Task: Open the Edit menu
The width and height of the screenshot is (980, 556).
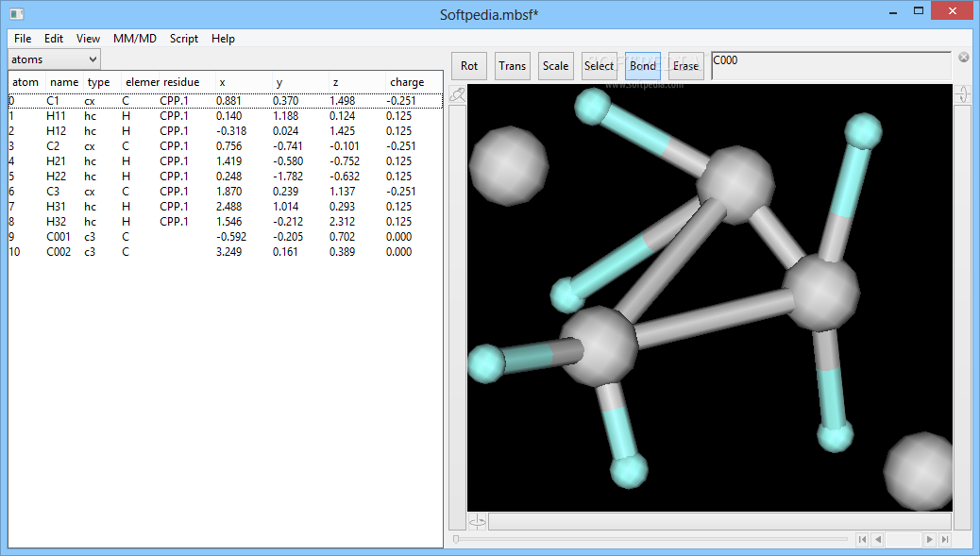Action: click(x=54, y=39)
